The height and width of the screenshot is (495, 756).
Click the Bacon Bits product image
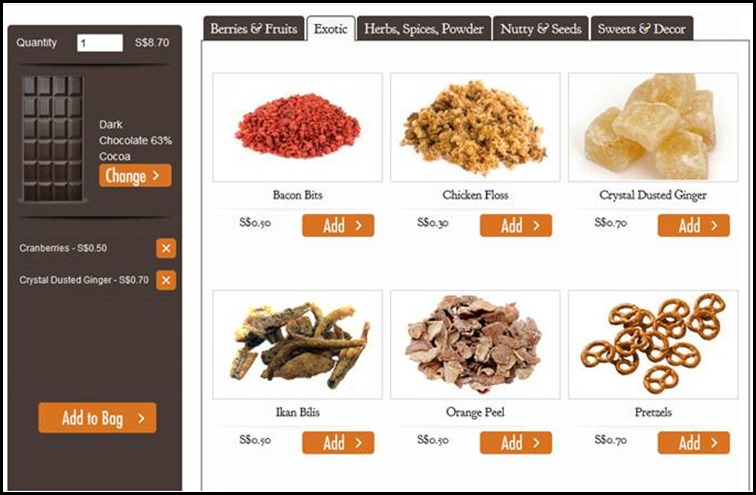click(297, 127)
